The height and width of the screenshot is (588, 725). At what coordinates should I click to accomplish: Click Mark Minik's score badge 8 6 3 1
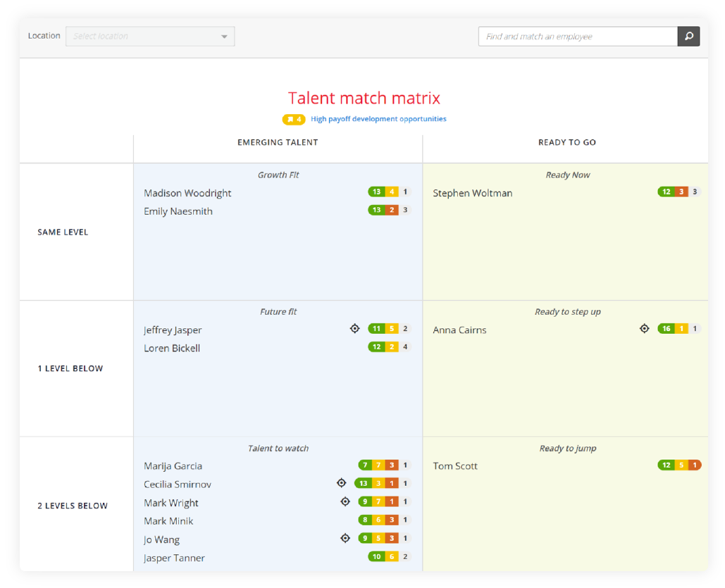385,520
